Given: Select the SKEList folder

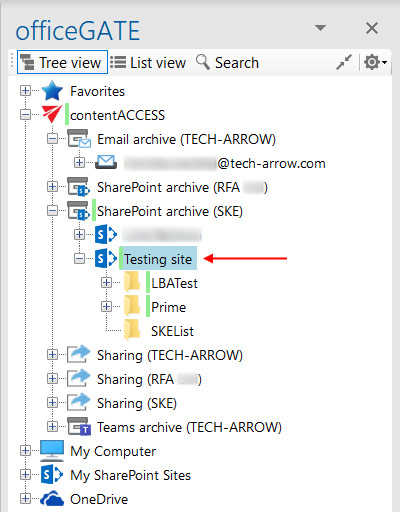Looking at the screenshot, I should [172, 331].
